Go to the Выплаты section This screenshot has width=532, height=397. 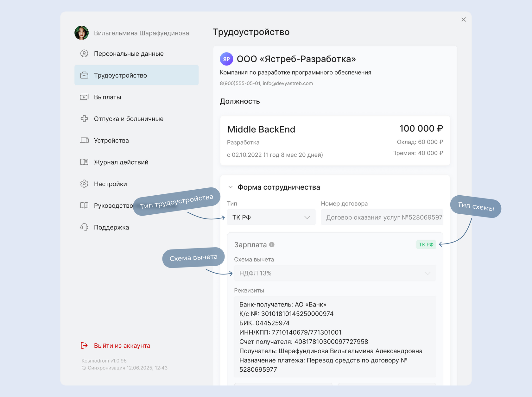pyautogui.click(x=136, y=97)
